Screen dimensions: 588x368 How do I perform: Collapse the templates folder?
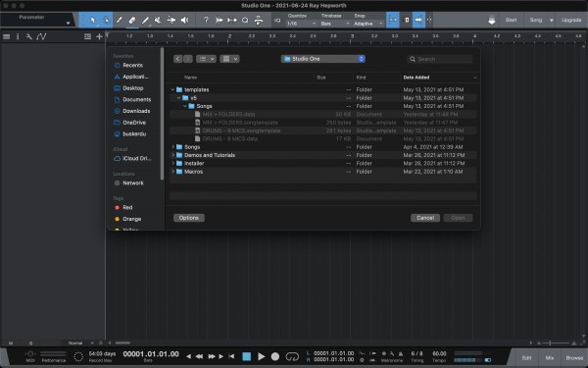tap(172, 89)
